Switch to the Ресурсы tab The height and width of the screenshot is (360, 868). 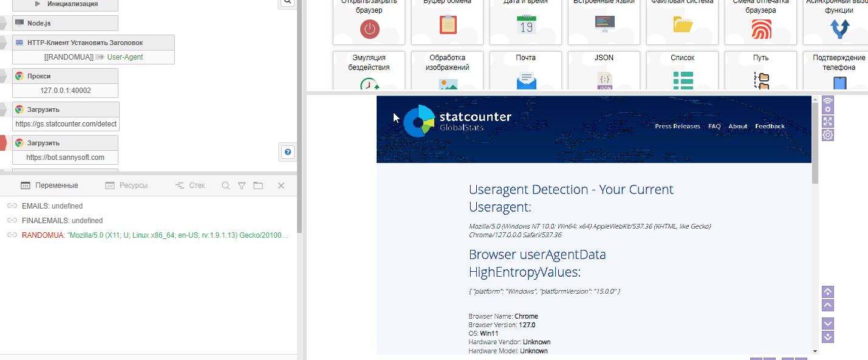tap(126, 185)
